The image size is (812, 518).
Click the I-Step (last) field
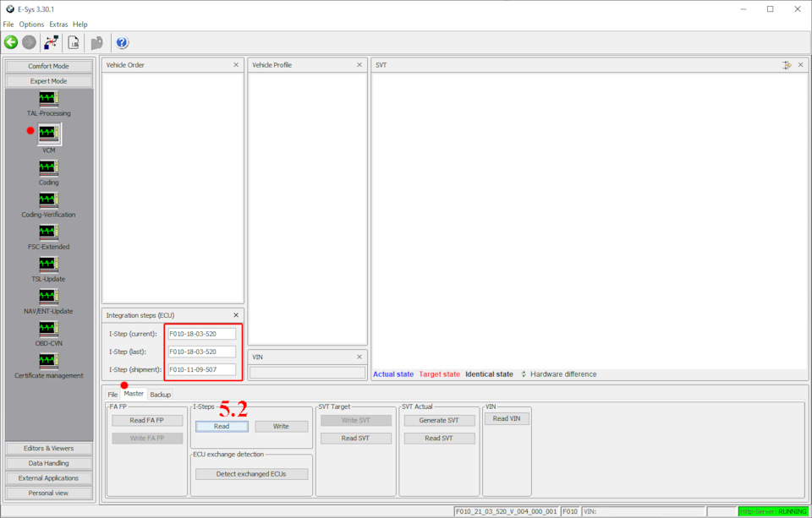click(202, 352)
